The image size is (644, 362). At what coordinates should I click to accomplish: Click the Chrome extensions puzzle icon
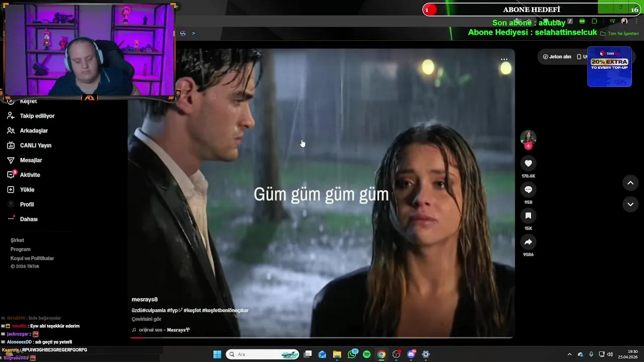[594, 21]
